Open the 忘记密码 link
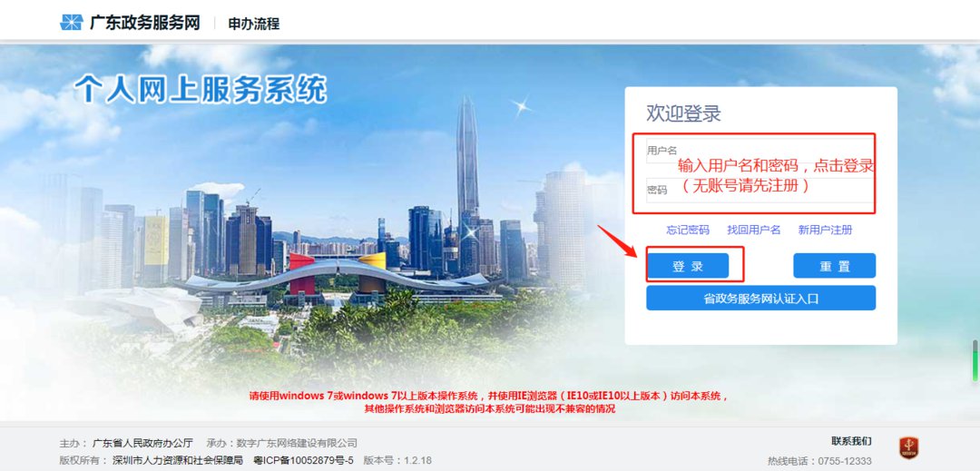Viewport: 980px width, 471px height. pos(688,230)
